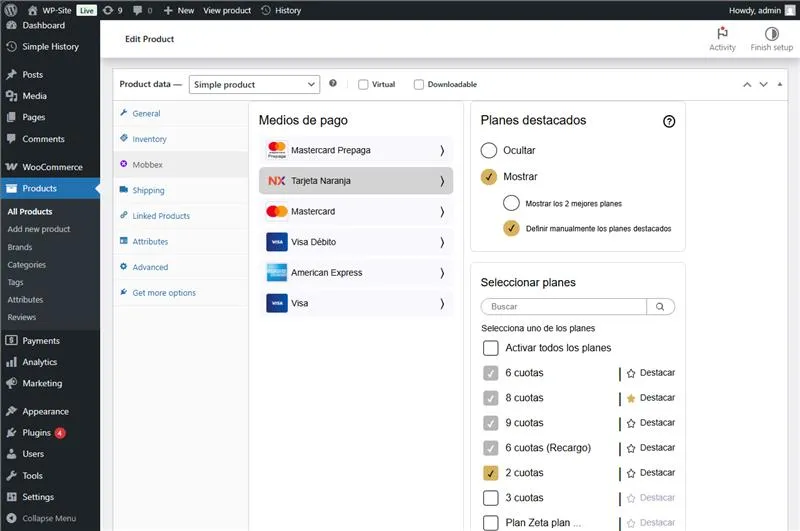Expand American Express chevron
The width and height of the screenshot is (800, 531).
point(442,273)
